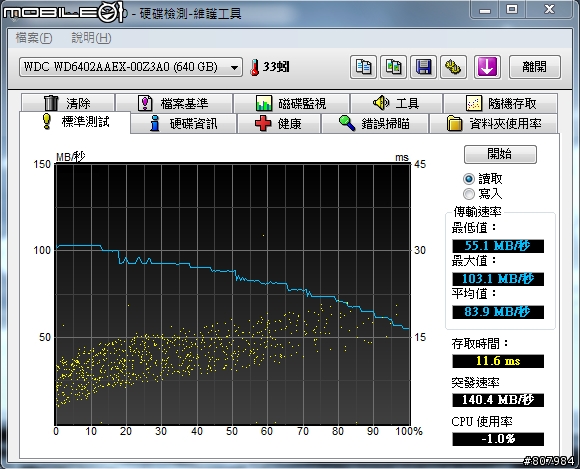The height and width of the screenshot is (469, 580).
Task: Click the thermometer temperature icon
Action: pyautogui.click(x=254, y=67)
